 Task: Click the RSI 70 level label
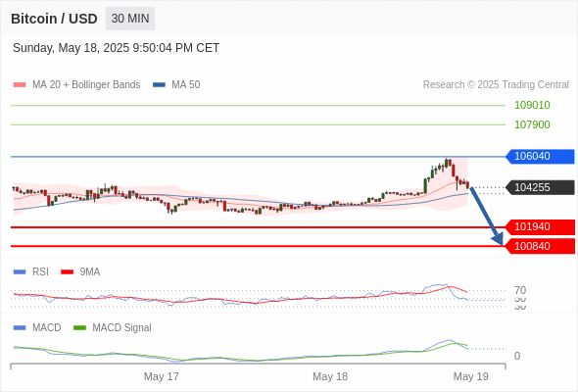pos(520,290)
